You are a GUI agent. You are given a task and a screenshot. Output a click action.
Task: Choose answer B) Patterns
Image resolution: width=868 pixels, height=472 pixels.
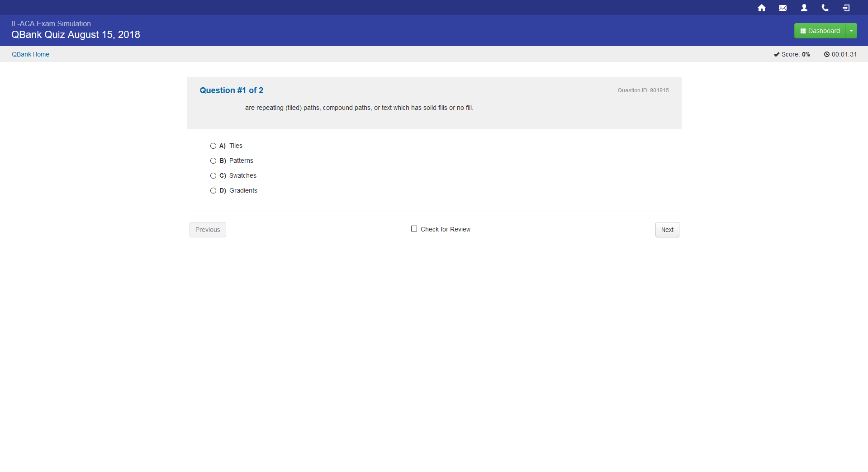[213, 160]
